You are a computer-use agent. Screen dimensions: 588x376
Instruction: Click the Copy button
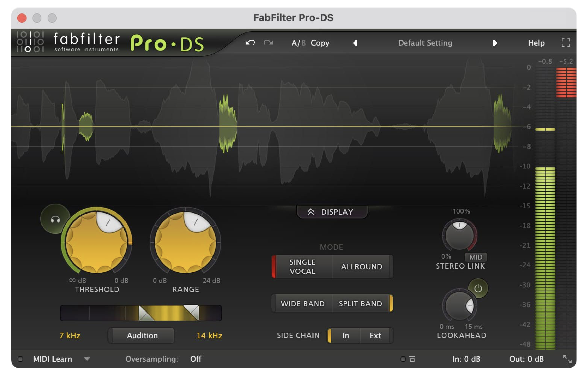click(x=320, y=43)
